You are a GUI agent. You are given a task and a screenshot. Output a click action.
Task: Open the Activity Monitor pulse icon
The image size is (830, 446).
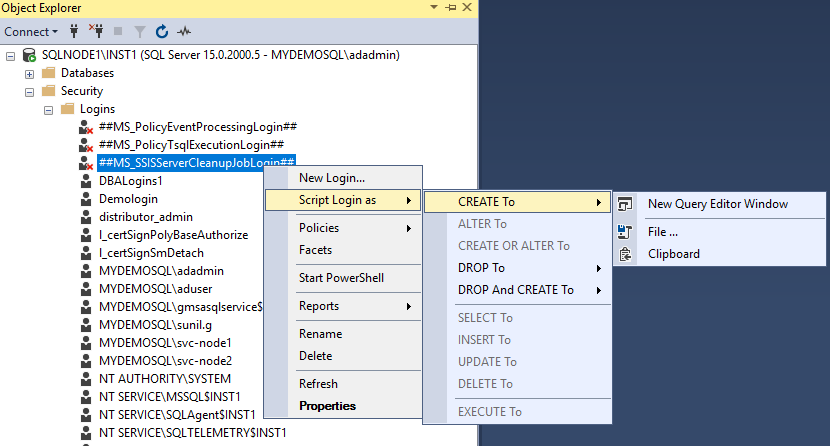[x=184, y=32]
